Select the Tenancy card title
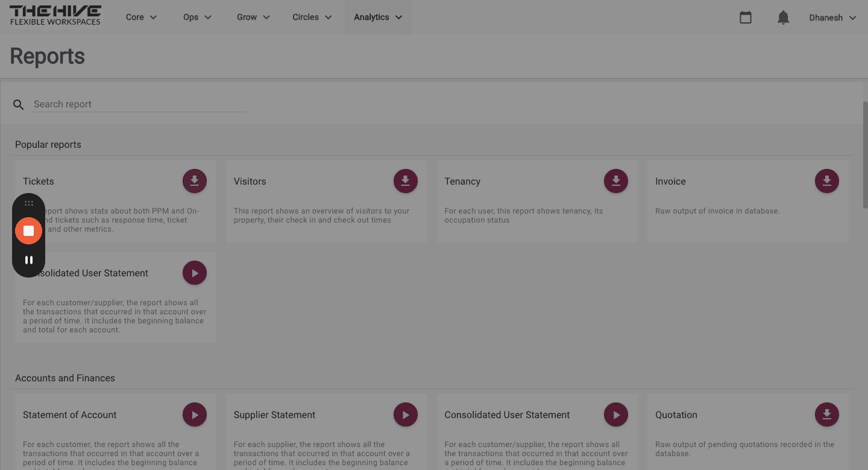 pyautogui.click(x=462, y=181)
